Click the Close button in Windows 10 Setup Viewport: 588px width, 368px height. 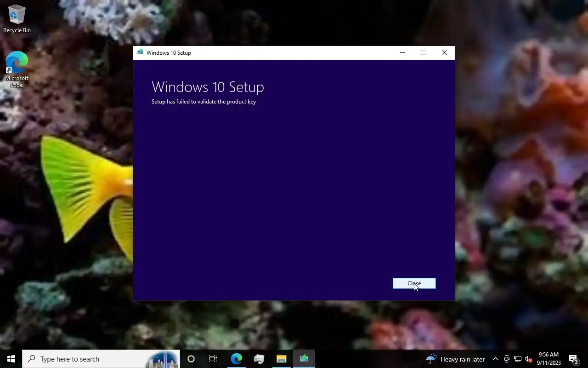click(414, 283)
